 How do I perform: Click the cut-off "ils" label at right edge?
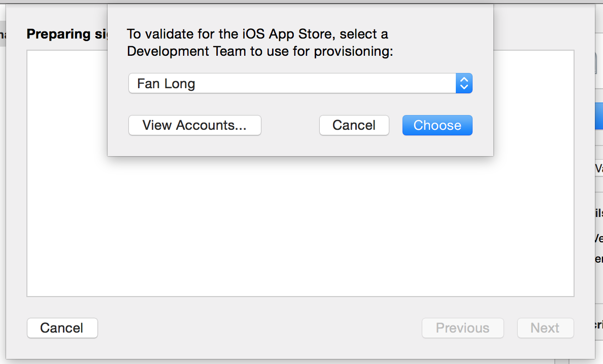[x=599, y=213]
